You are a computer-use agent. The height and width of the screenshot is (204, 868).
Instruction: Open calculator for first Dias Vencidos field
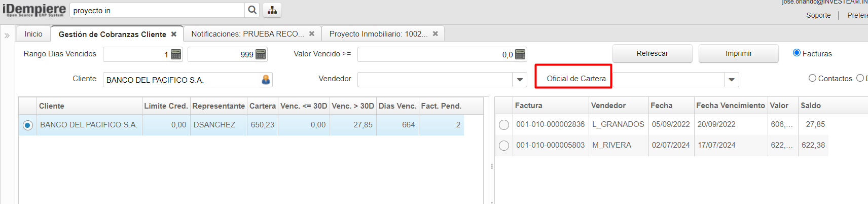click(176, 54)
